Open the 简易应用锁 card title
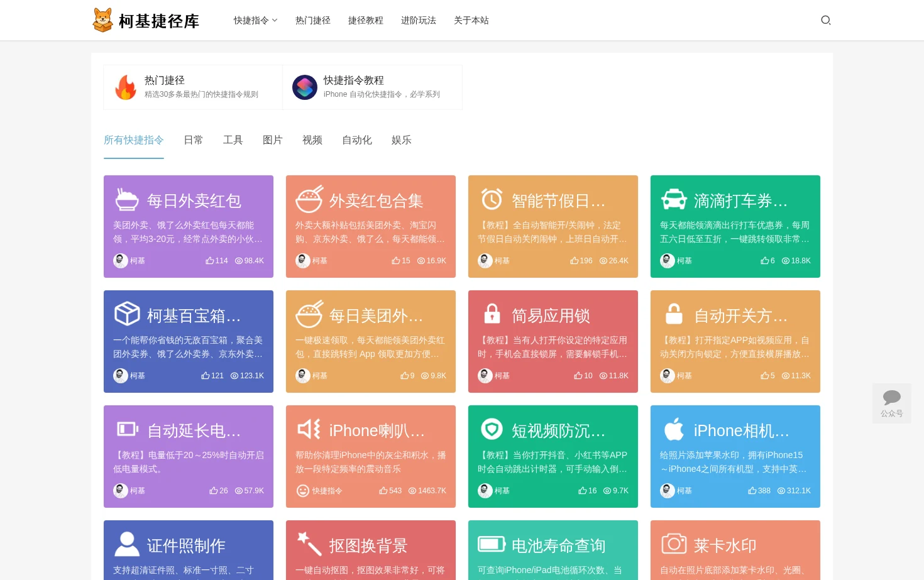The image size is (924, 580). 551,315
